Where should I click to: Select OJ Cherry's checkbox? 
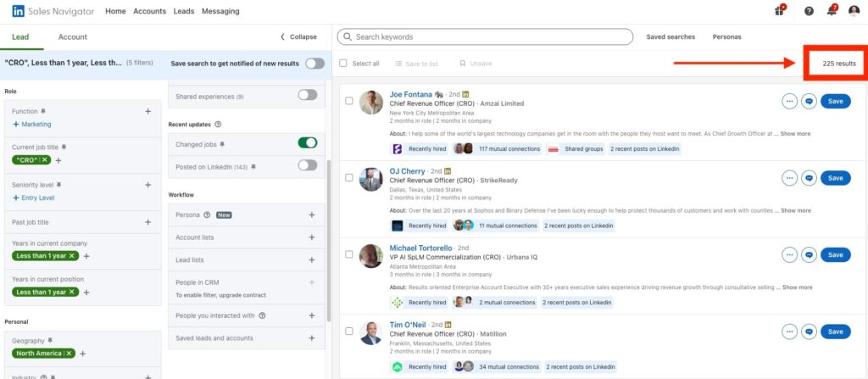(x=348, y=178)
